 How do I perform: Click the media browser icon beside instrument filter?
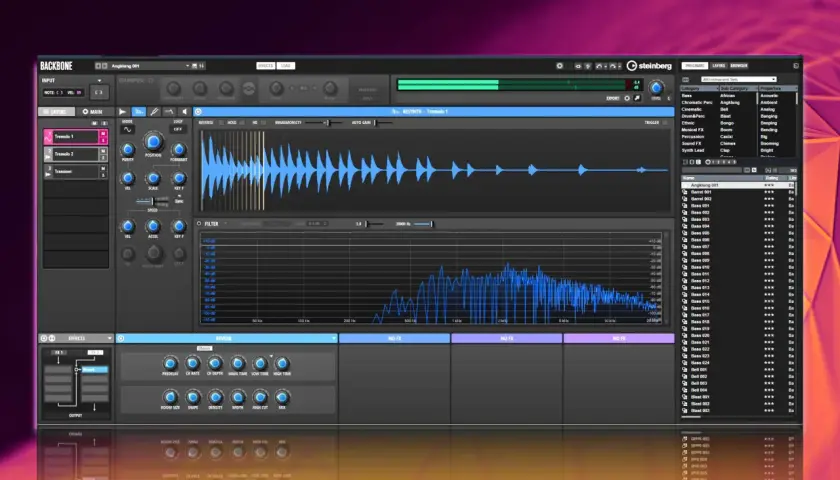(x=686, y=79)
